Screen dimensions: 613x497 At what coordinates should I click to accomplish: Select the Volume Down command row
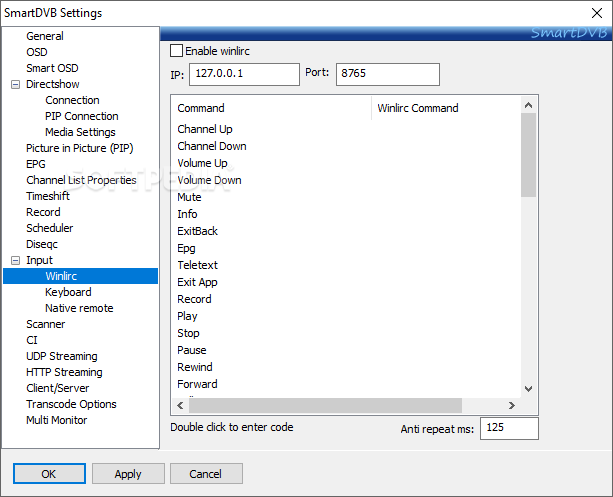209,180
